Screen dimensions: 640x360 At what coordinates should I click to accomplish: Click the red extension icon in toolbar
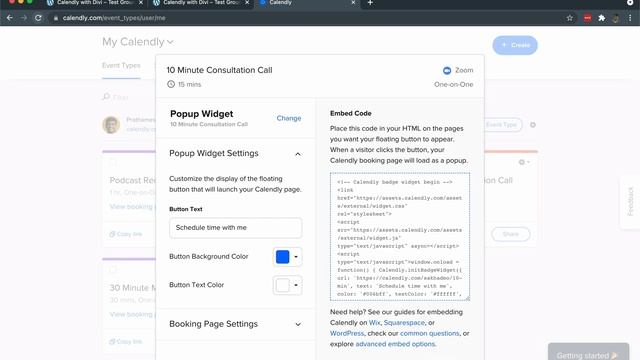[x=587, y=18]
